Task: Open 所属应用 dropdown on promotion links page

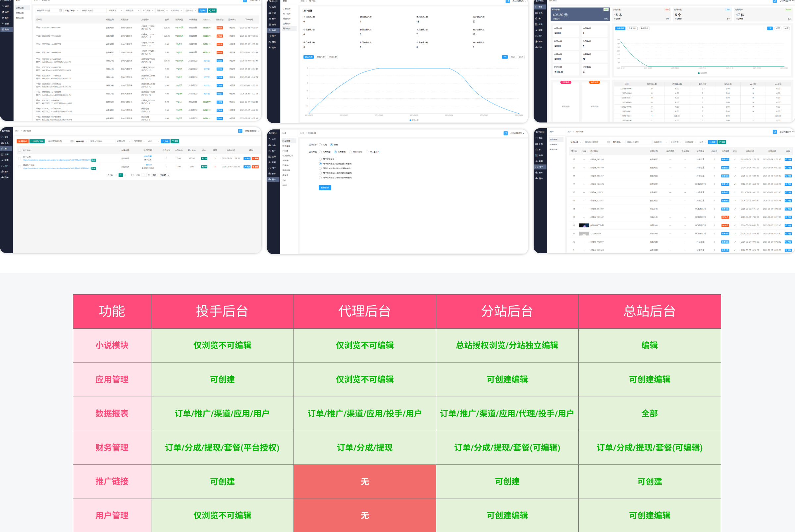Action: coord(123,141)
